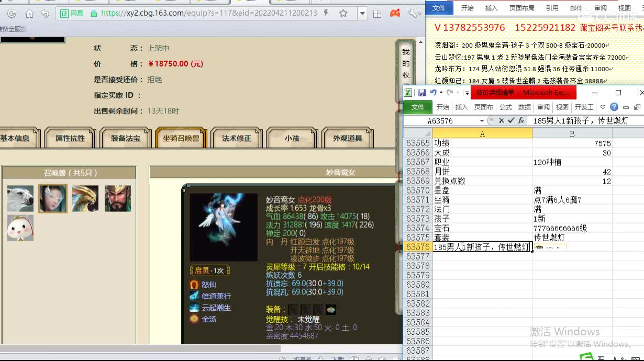The image size is (644, 361).
Task: Reload the browser page
Action: (x=12, y=14)
